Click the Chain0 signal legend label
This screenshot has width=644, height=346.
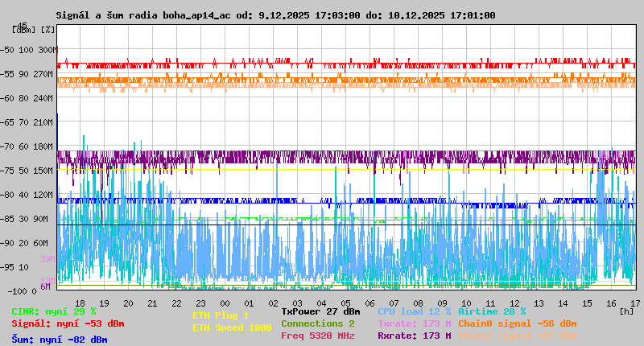point(518,323)
